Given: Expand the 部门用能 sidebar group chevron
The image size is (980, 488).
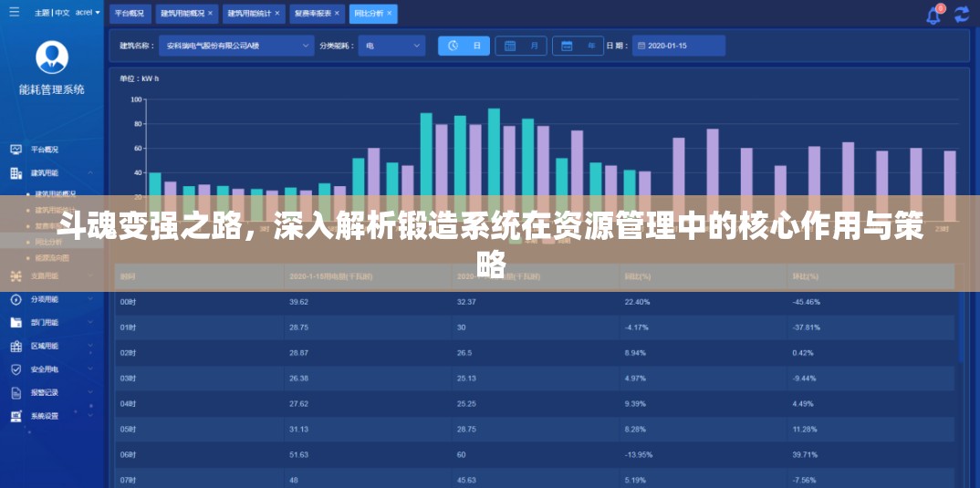Looking at the screenshot, I should pos(91,322).
